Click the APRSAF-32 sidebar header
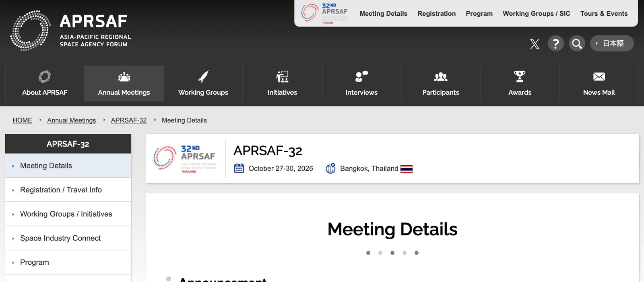This screenshot has width=644, height=282. pyautogui.click(x=68, y=144)
